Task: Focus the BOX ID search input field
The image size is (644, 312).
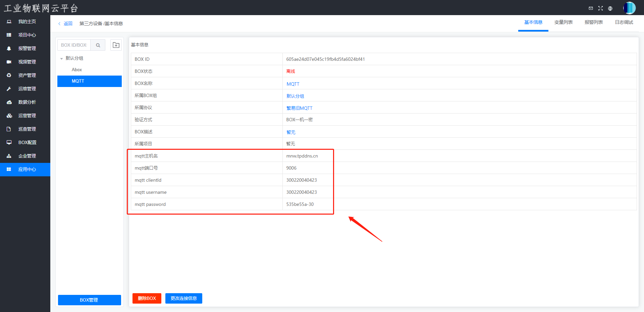Action: coord(74,45)
